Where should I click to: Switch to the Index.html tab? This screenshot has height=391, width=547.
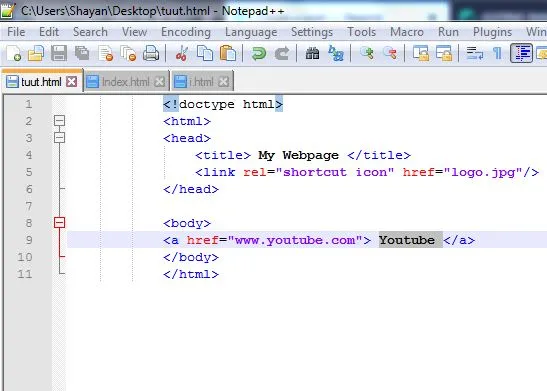[126, 82]
